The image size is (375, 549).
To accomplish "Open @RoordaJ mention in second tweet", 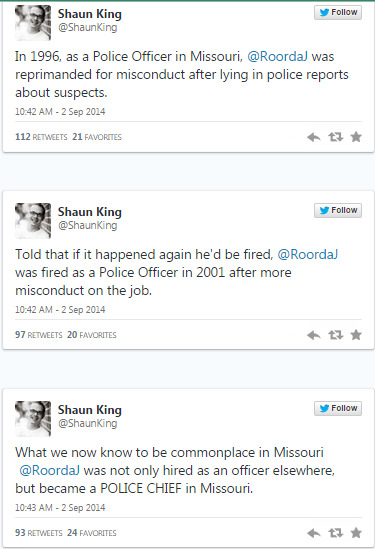I will tap(308, 255).
